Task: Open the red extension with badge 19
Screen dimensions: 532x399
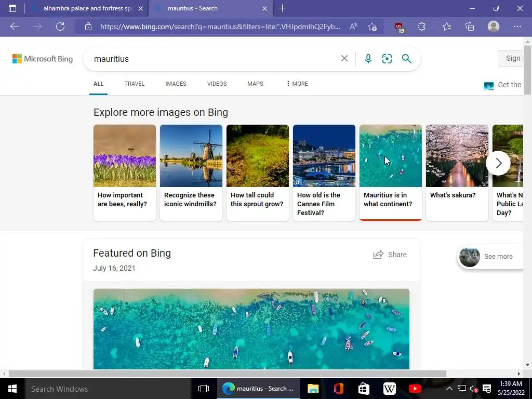Action: pyautogui.click(x=399, y=27)
